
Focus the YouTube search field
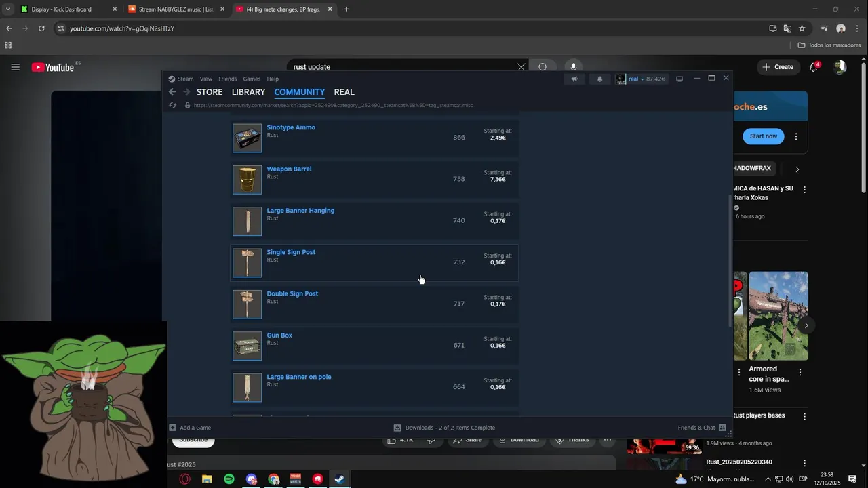click(402, 67)
